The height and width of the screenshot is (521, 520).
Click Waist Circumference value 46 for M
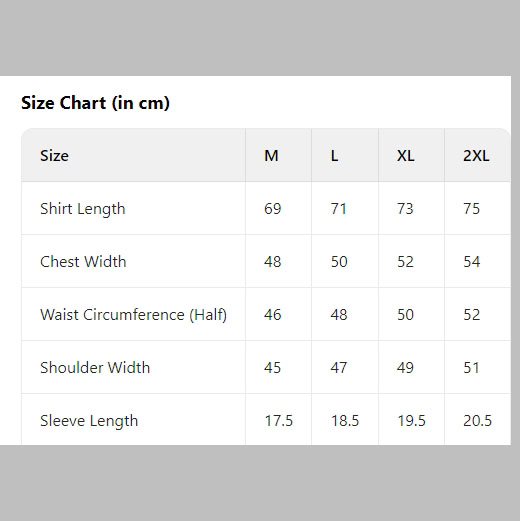tap(273, 315)
